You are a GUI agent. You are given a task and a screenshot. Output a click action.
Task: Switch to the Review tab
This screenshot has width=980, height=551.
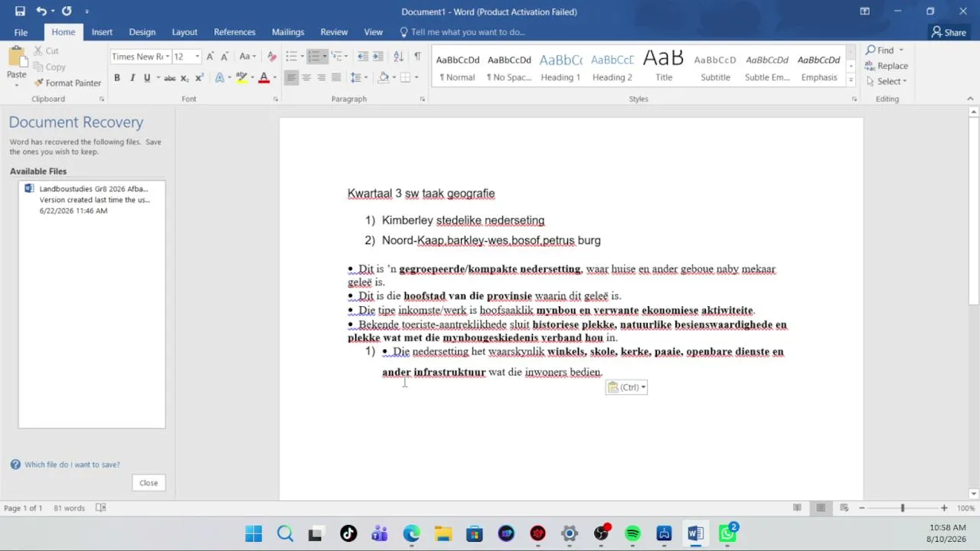(334, 32)
